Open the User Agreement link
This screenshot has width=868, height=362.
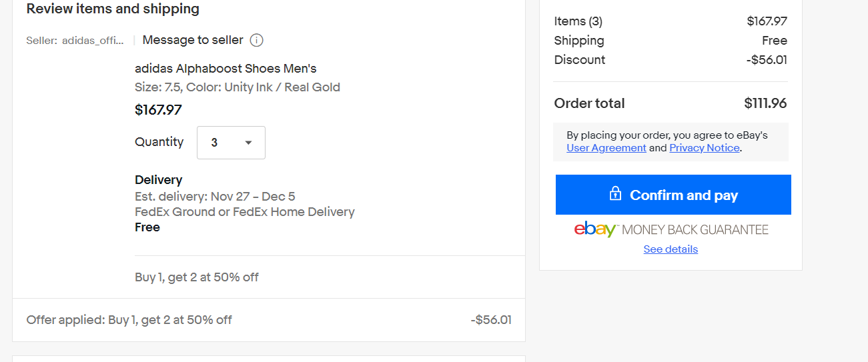coord(606,148)
